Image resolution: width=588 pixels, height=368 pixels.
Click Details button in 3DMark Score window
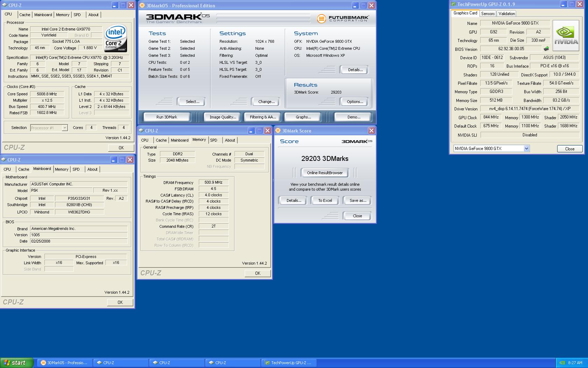pos(293,200)
